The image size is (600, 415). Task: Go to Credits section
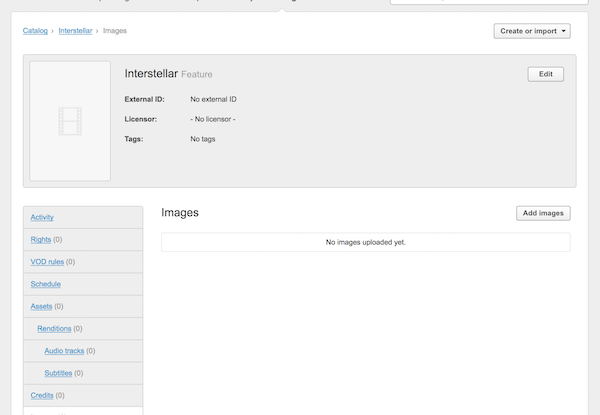click(x=42, y=395)
